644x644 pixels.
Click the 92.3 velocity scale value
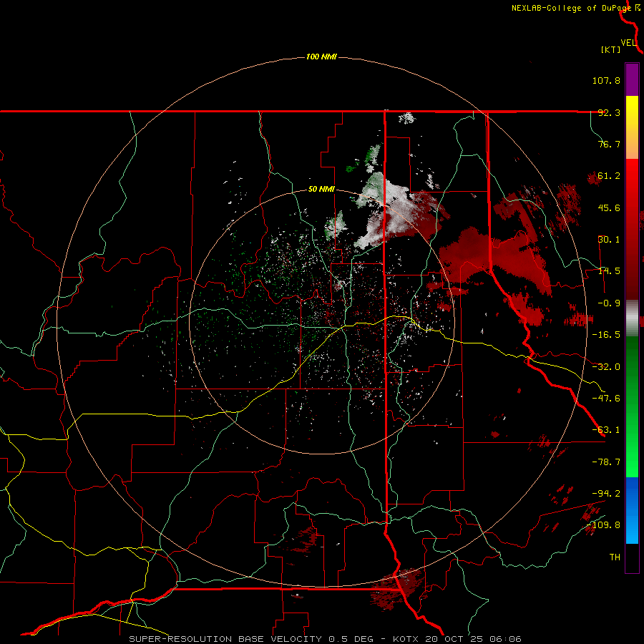[609, 112]
